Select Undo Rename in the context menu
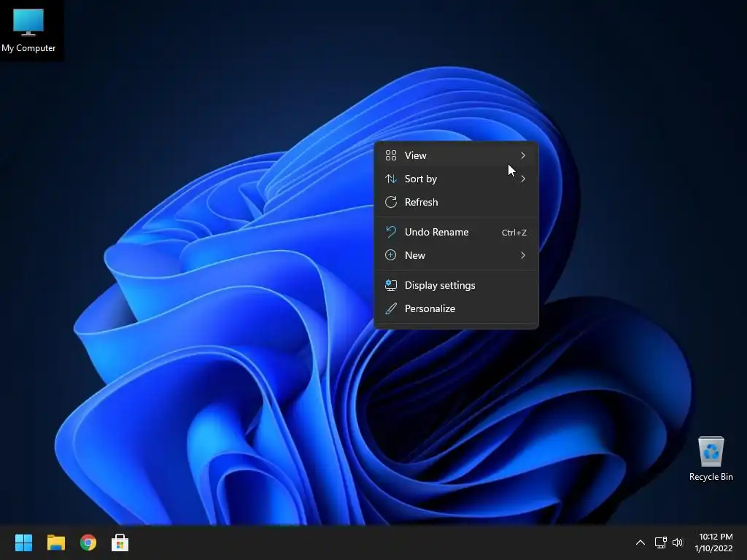The height and width of the screenshot is (560, 747). point(457,232)
